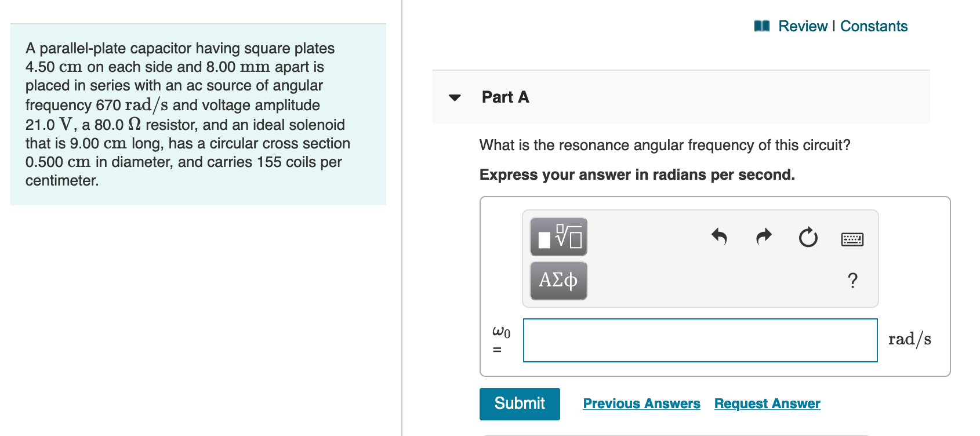
Task: Open the panel below the Submit button
Action: point(696,434)
